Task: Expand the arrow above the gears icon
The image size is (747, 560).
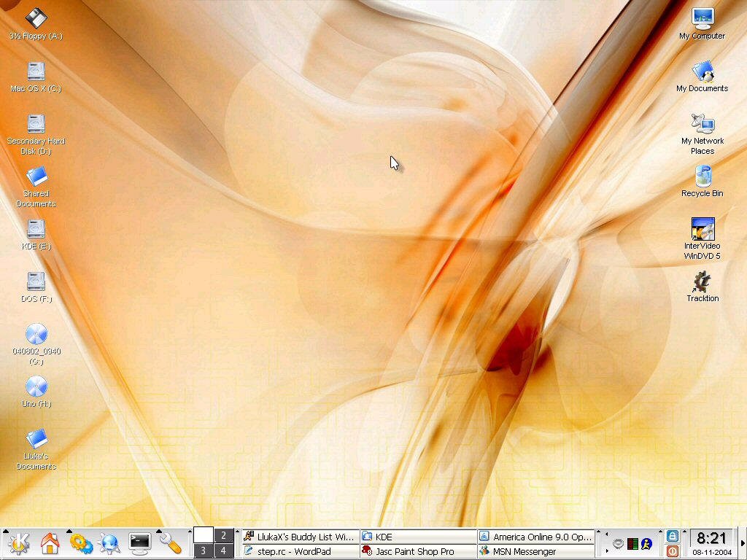Action: 69,531
